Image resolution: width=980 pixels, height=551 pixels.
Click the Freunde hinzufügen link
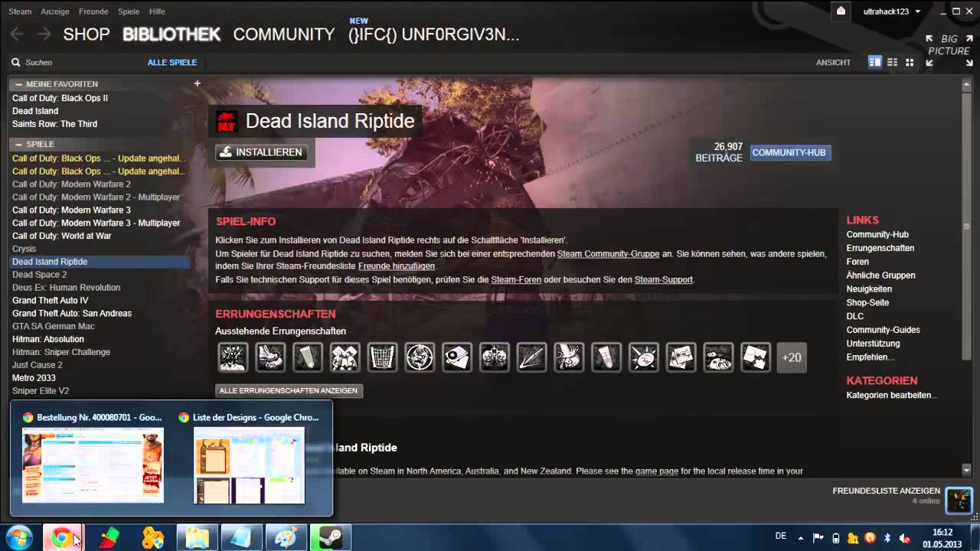[x=397, y=266]
